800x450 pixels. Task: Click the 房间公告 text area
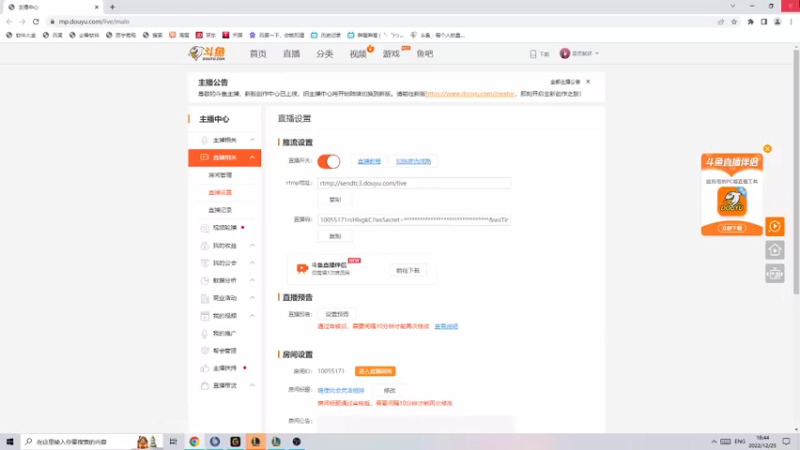[415, 424]
